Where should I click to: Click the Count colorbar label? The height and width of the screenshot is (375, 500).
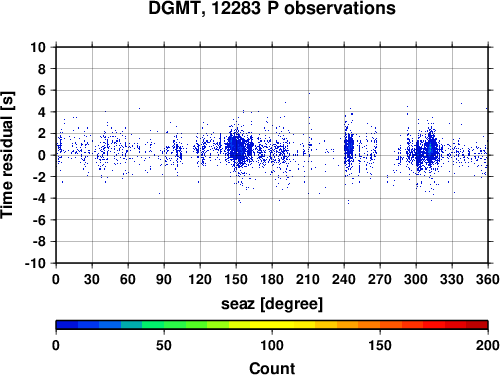(x=272, y=368)
